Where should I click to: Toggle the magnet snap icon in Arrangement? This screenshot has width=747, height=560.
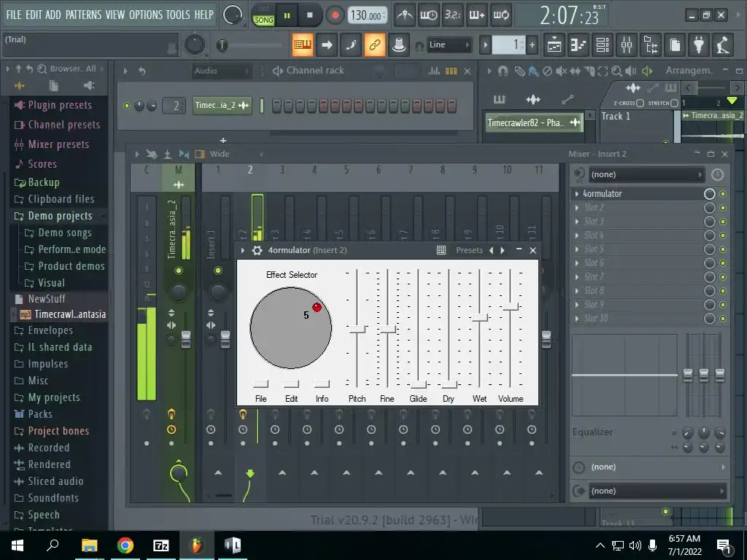click(503, 71)
